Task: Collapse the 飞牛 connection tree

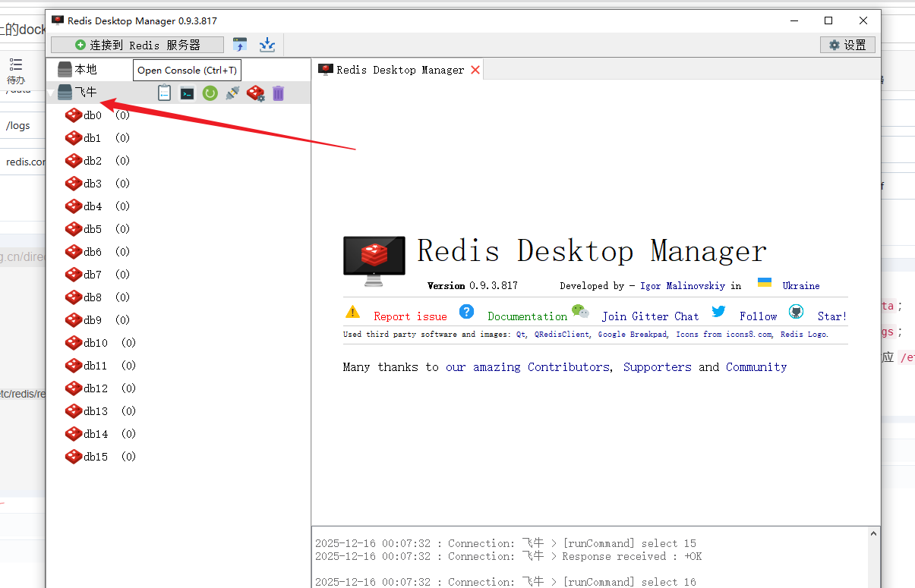Action: 52,93
